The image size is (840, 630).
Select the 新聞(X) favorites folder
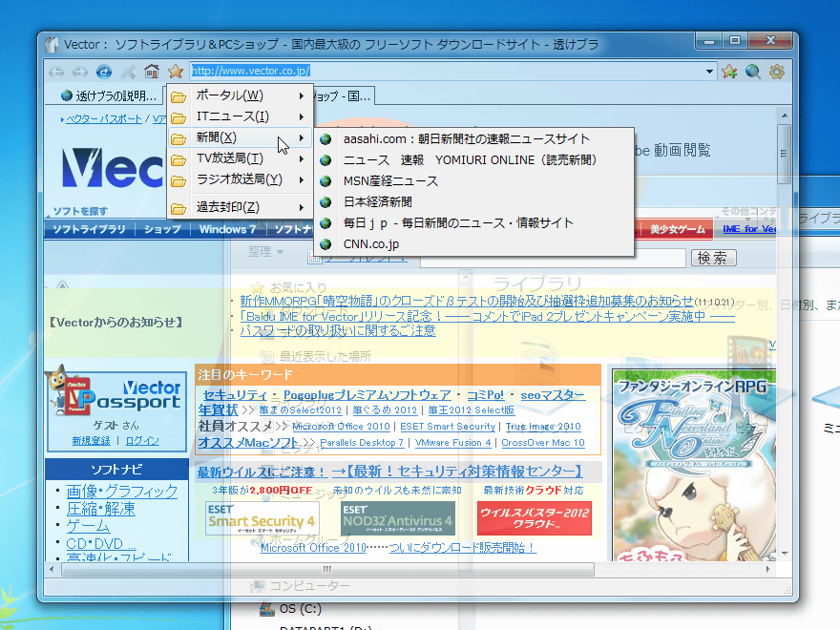[240, 137]
